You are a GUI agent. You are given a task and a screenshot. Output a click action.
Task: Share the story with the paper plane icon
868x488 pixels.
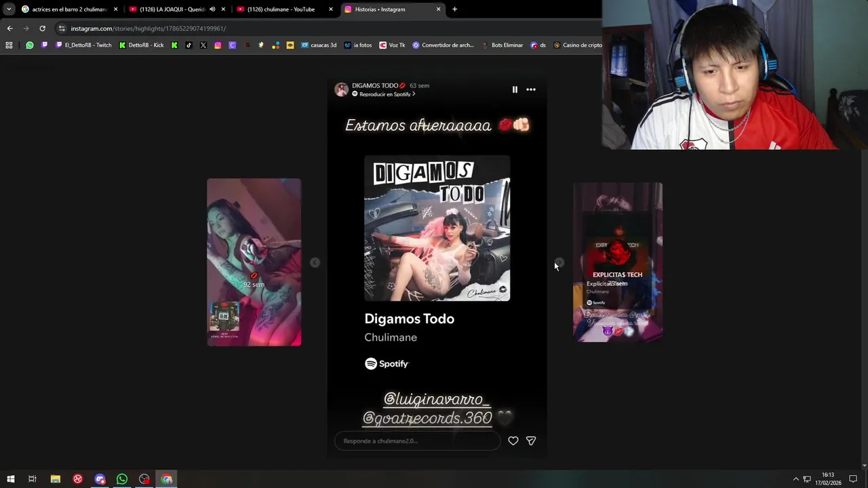pyautogui.click(x=531, y=441)
